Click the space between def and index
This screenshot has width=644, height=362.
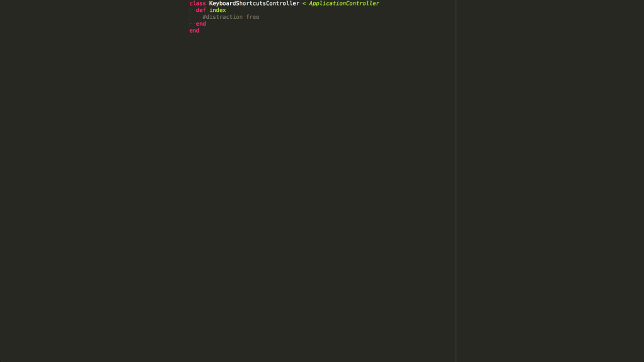tap(209, 10)
